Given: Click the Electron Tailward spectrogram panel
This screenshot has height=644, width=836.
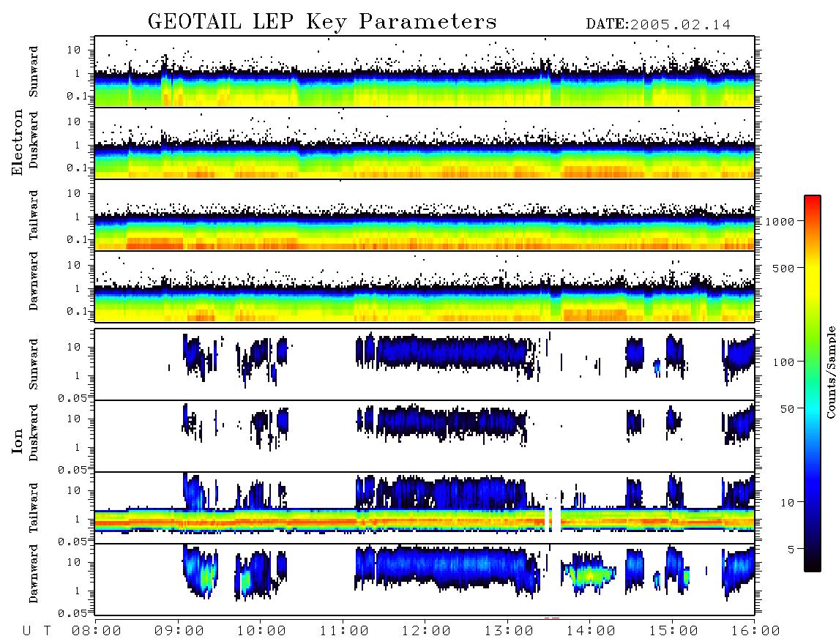Looking at the screenshot, I should pos(425,215).
